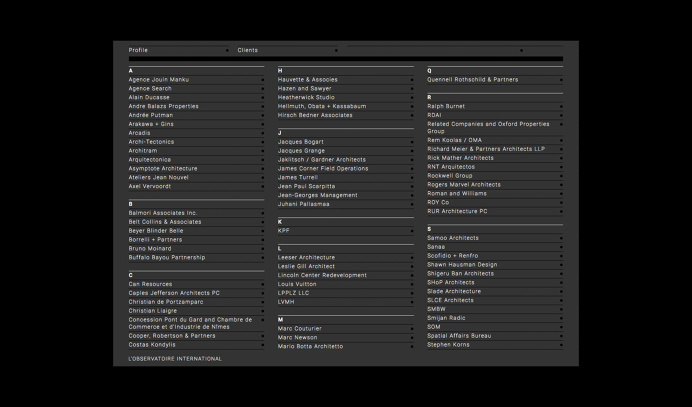The image size is (692, 407).
Task: Open Richard Meier & Partners Architects LLP
Action: 485,149
